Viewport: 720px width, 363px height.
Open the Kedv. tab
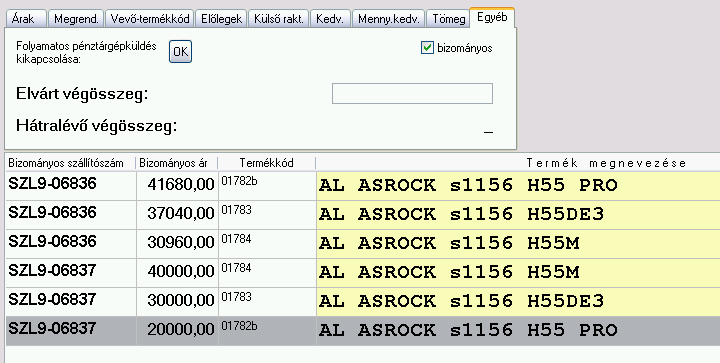pyautogui.click(x=331, y=19)
